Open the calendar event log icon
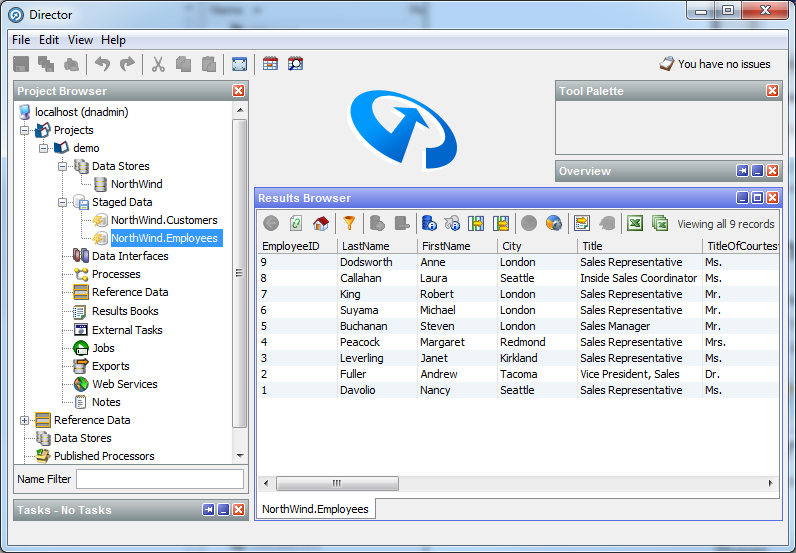Image resolution: width=796 pixels, height=553 pixels. 270,64
